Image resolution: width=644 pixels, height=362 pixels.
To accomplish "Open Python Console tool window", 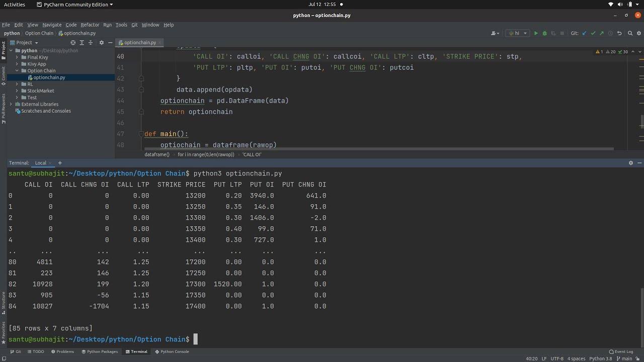I will tap(172, 351).
